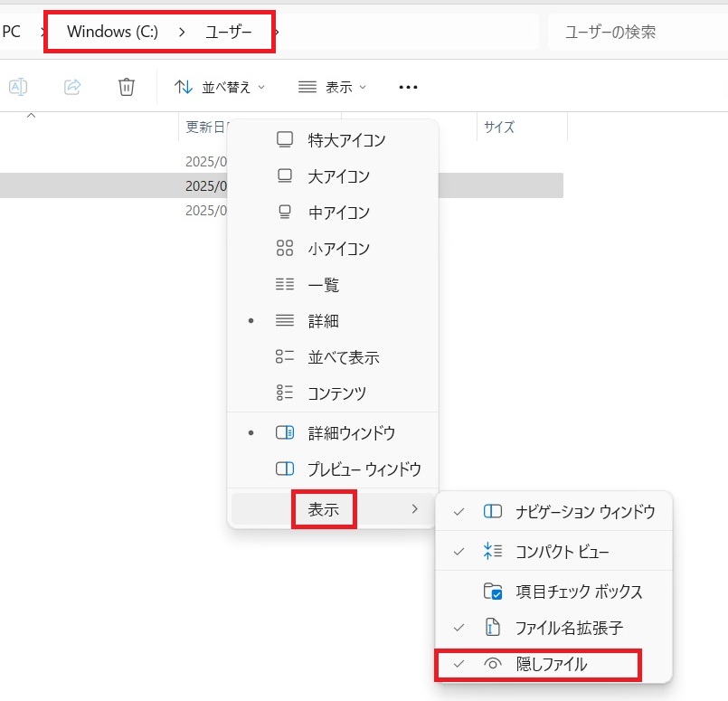Click Windows (C:) in the address bar

(112, 33)
